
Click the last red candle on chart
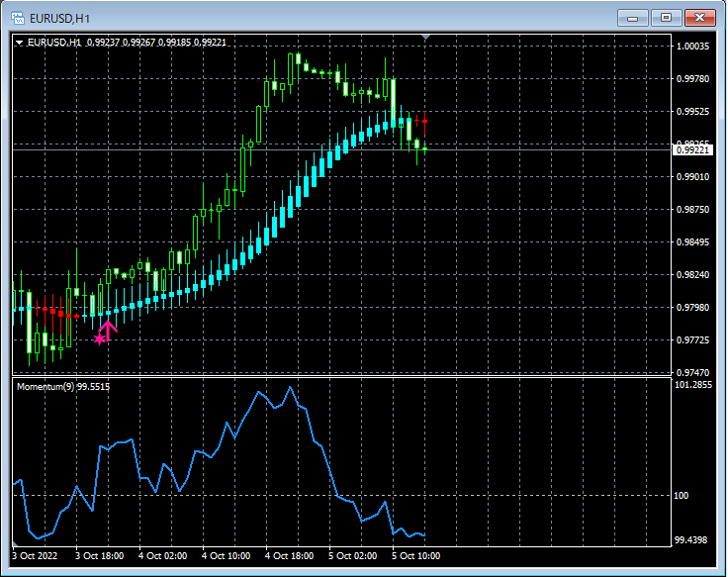[424, 122]
